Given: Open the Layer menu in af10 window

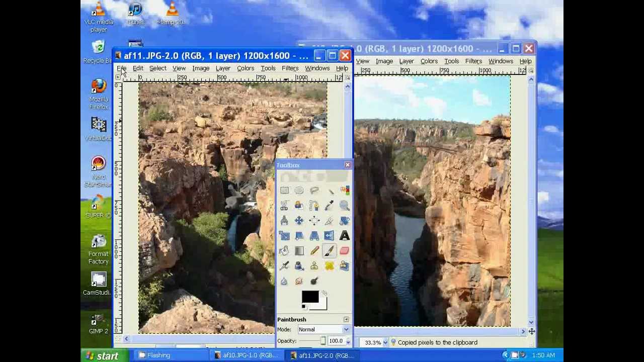Looking at the screenshot, I should pos(407,61).
